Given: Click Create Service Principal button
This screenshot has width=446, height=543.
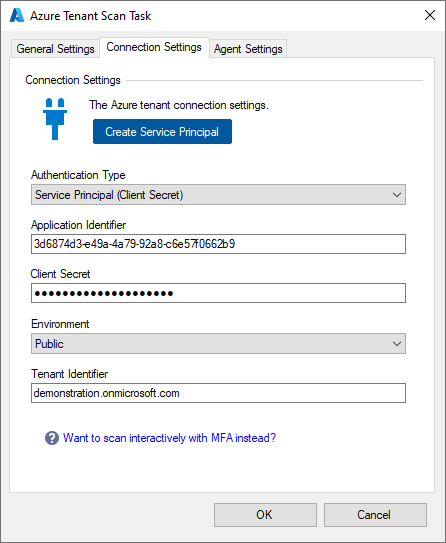Looking at the screenshot, I should point(162,132).
